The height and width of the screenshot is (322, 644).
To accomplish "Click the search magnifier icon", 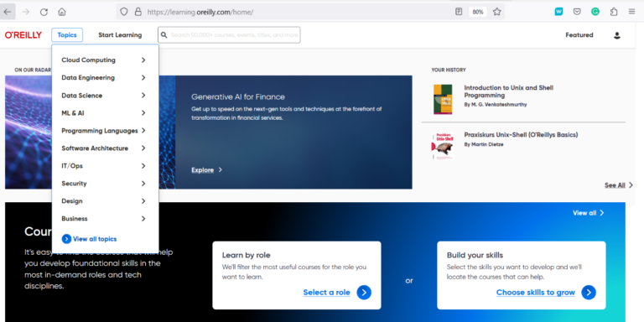I will point(164,35).
